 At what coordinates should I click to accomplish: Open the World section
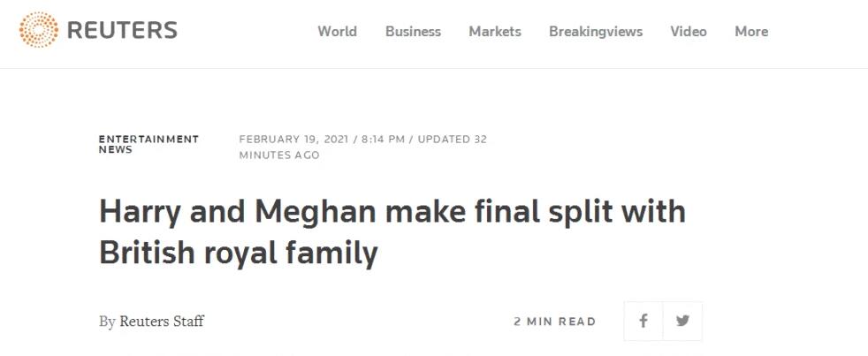tap(337, 32)
